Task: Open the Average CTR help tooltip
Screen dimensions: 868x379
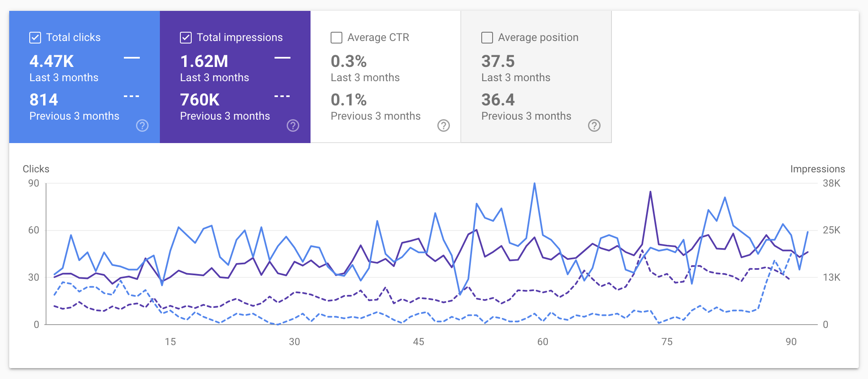Action: point(444,125)
